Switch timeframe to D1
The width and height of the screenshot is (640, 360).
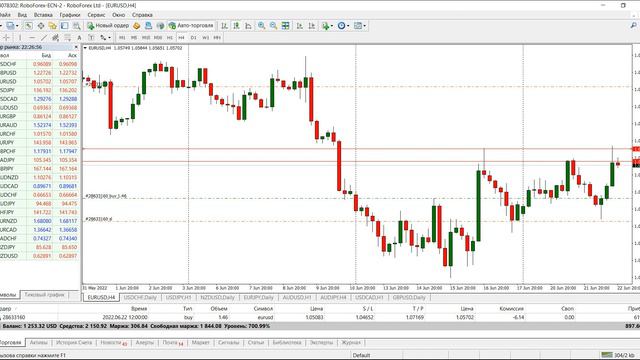coord(193,38)
